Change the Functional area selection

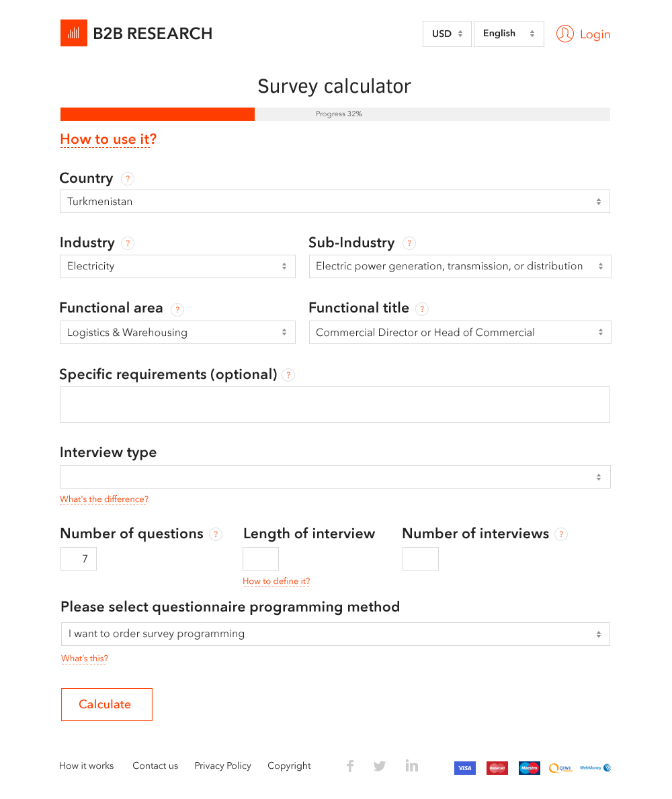pyautogui.click(x=177, y=333)
